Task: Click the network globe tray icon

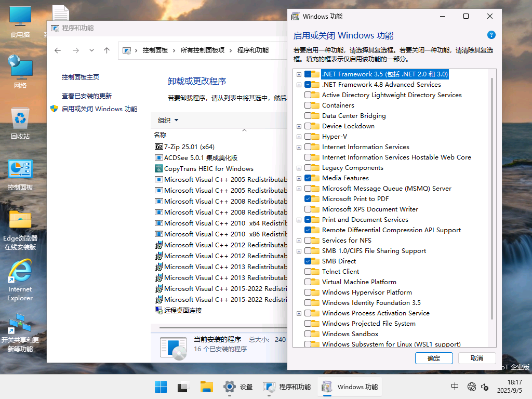Action: point(471,387)
